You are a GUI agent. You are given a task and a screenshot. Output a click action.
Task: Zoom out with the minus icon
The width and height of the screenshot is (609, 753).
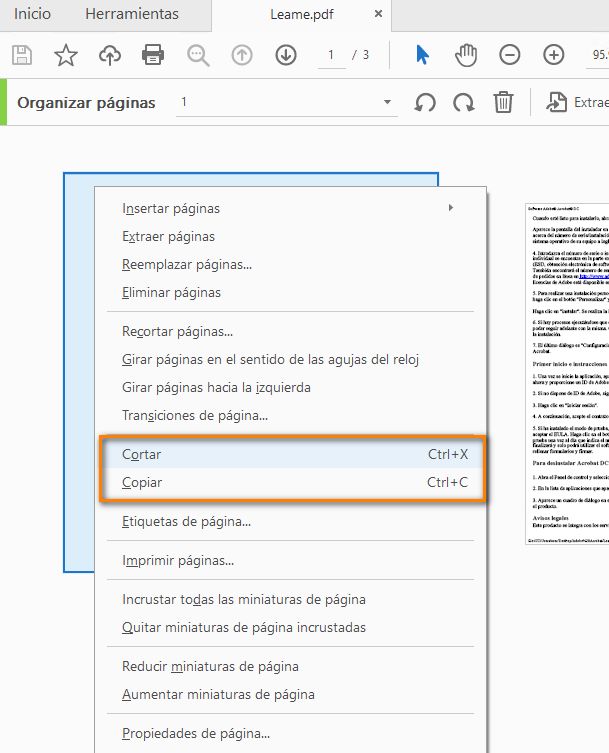pos(510,55)
